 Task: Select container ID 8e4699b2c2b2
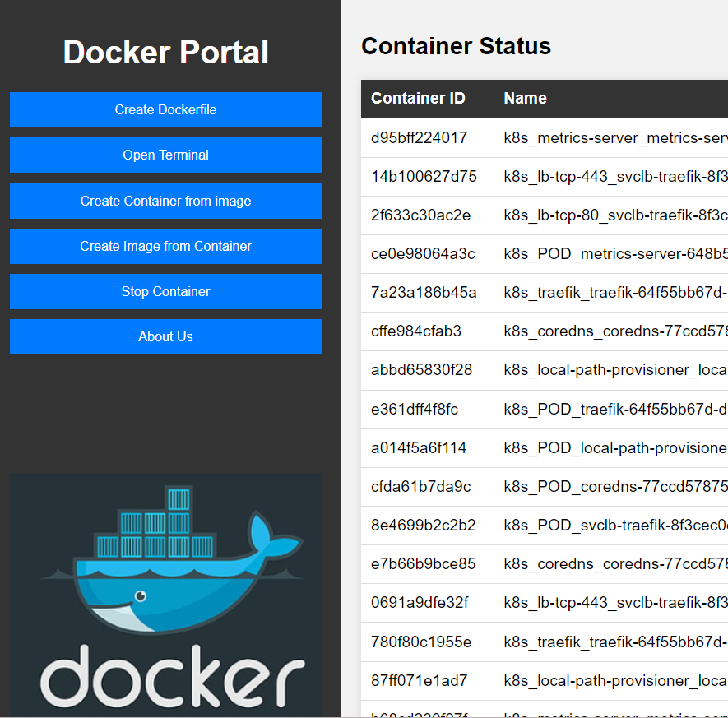[424, 525]
